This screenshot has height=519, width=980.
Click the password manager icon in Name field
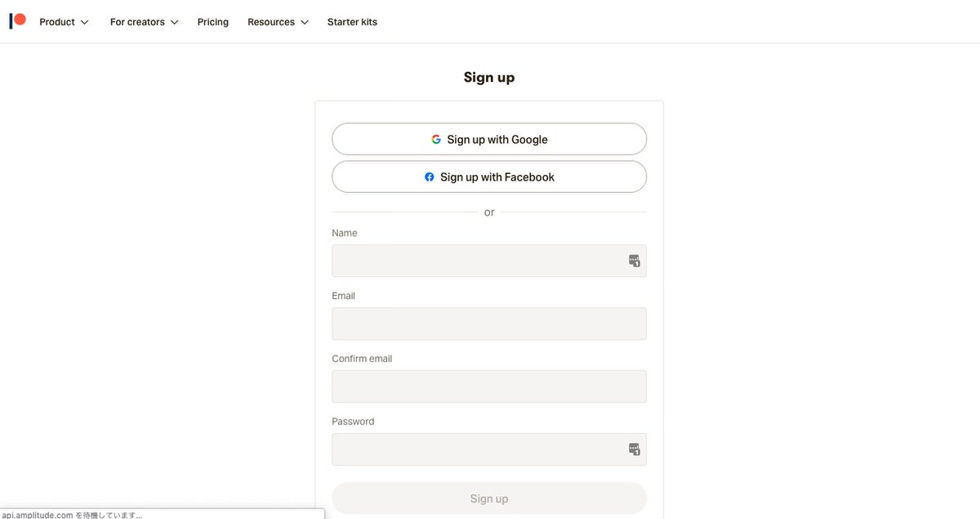pos(635,261)
